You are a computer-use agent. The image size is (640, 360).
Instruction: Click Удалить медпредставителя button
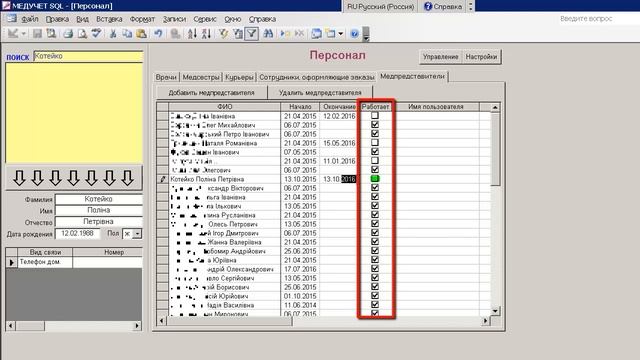click(320, 93)
